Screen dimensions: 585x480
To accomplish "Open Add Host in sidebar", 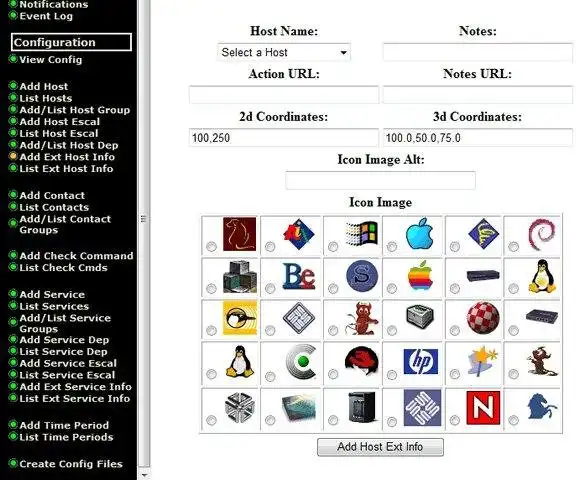I will [x=44, y=87].
